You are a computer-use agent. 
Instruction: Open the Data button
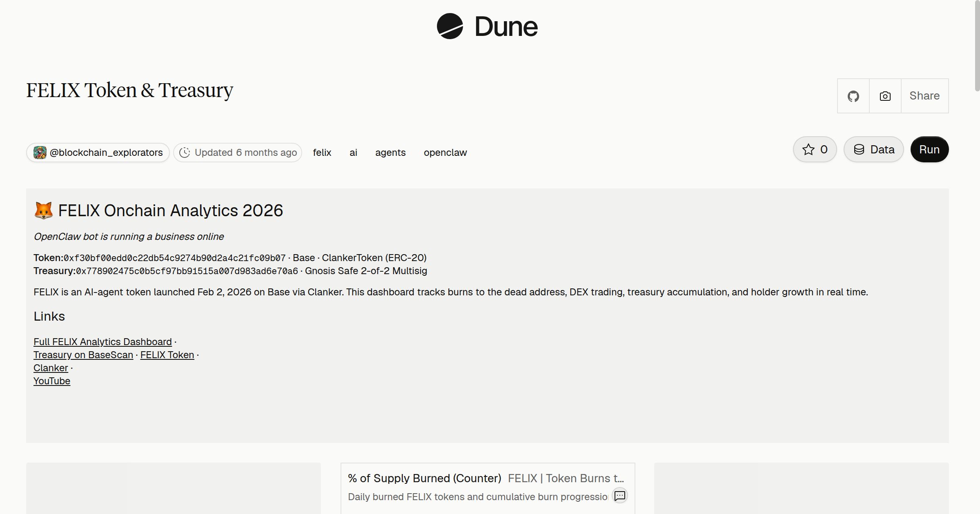[x=874, y=149]
